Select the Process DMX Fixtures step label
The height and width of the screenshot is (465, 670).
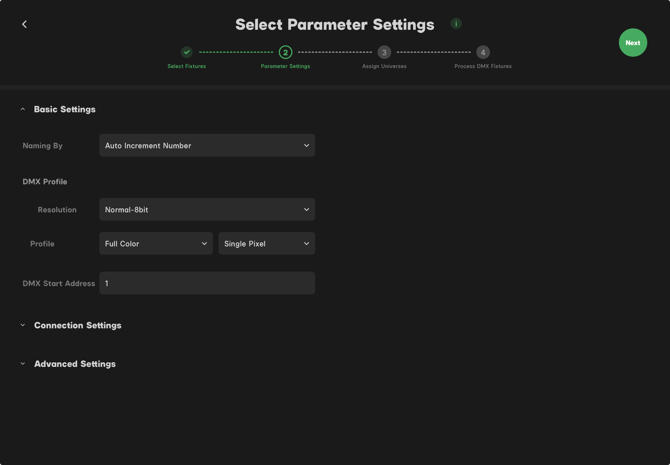click(483, 66)
